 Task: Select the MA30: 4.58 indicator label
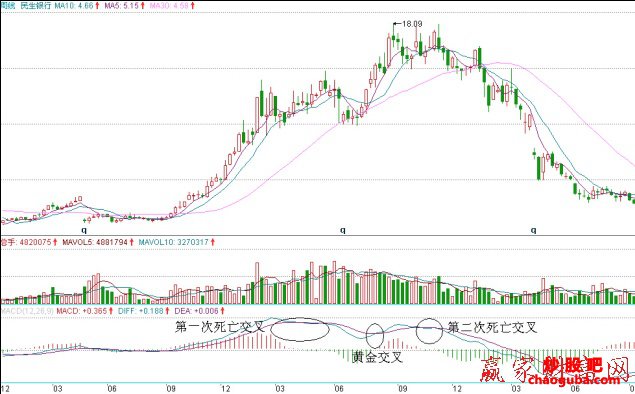pyautogui.click(x=169, y=6)
